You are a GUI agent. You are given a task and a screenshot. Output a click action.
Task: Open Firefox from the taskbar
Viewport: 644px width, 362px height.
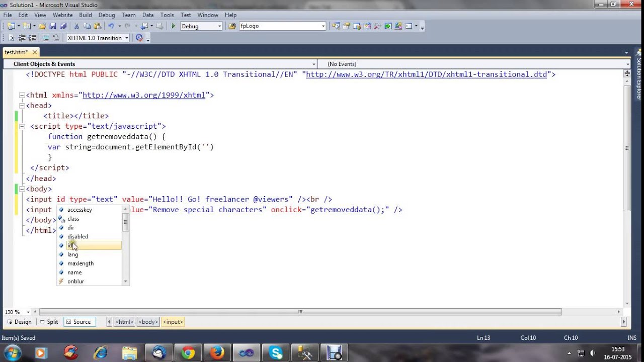tap(217, 353)
